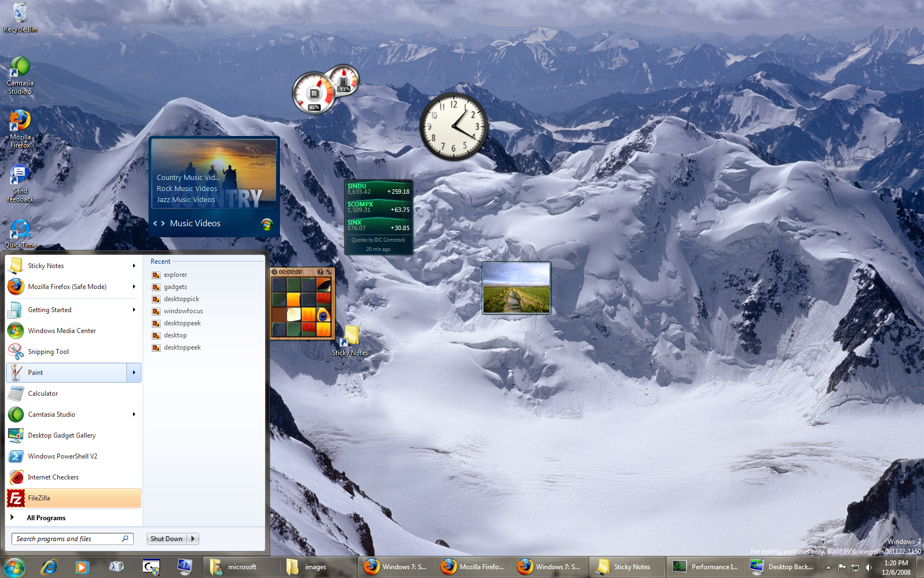The image size is (924, 578).
Task: Launch Calculator from Start menu
Action: click(x=74, y=394)
